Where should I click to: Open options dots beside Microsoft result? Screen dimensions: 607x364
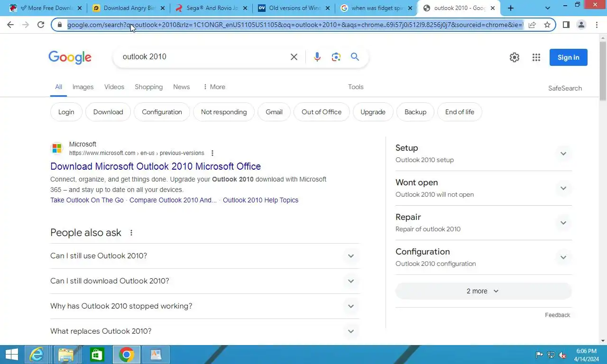coord(212,153)
